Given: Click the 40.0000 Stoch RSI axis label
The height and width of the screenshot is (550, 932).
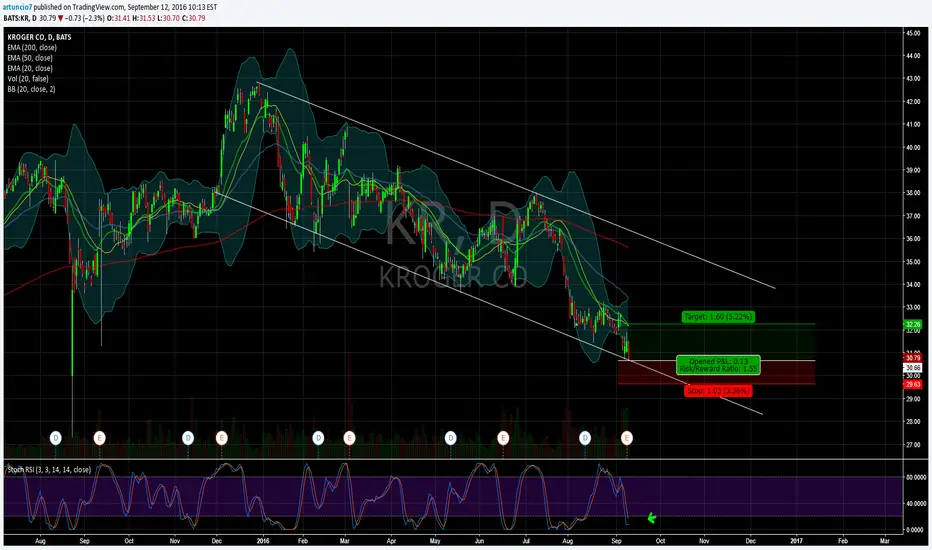Looking at the screenshot, I should click(x=915, y=504).
